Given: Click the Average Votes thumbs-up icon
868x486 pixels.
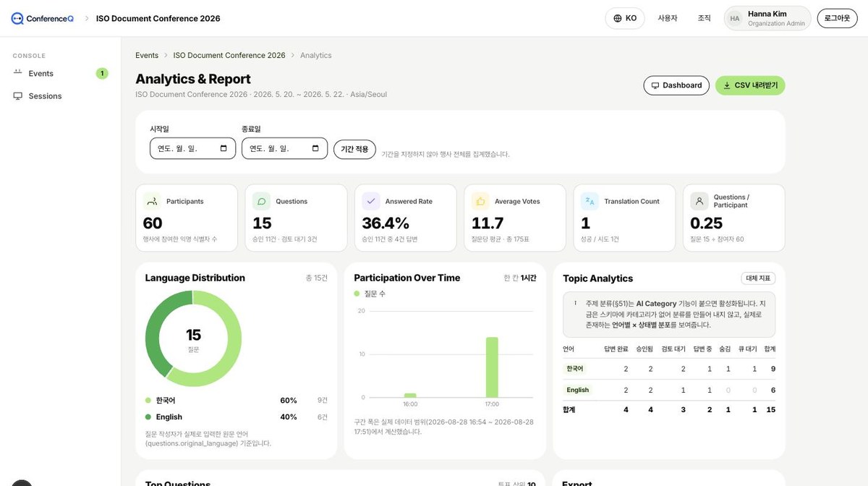Looking at the screenshot, I should click(x=480, y=201).
